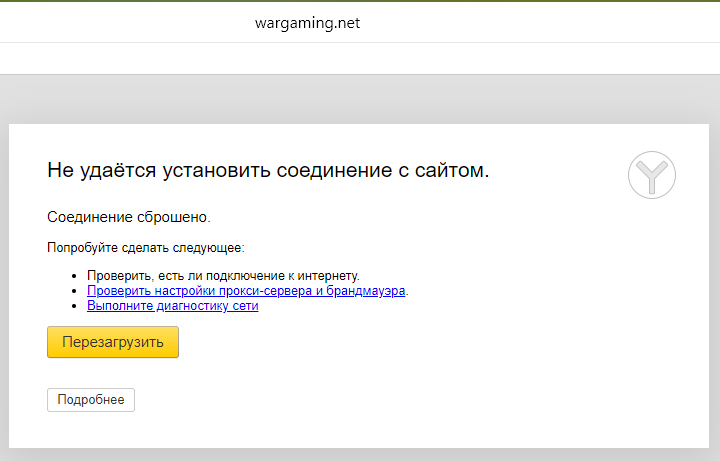The width and height of the screenshot is (720, 461).
Task: Click the Yandex Browser Y logo icon
Action: pos(652,175)
